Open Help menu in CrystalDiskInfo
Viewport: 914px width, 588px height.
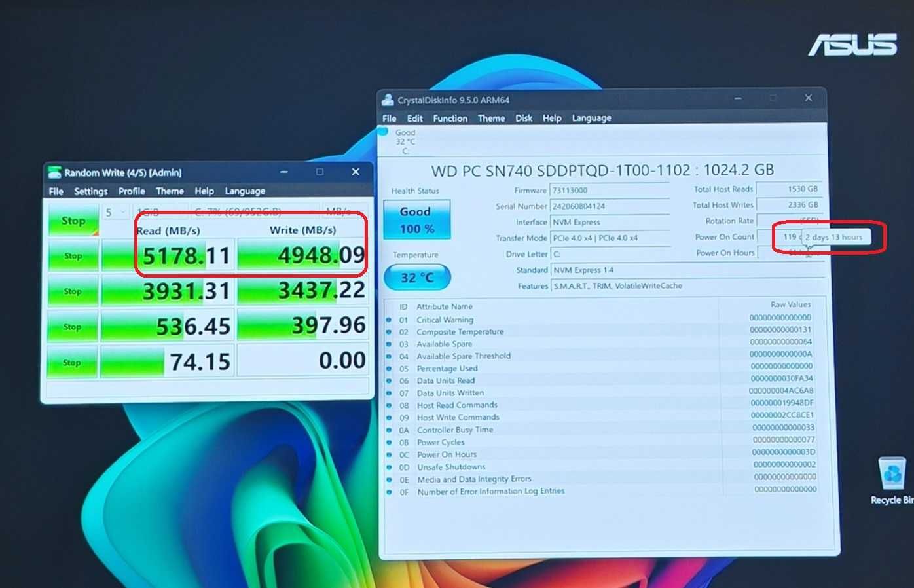552,119
